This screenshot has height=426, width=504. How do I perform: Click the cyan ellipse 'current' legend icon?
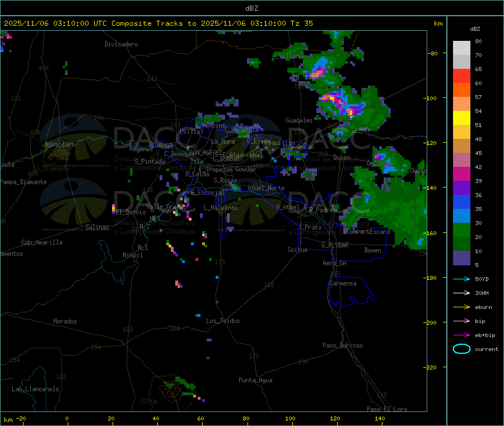coord(461,349)
